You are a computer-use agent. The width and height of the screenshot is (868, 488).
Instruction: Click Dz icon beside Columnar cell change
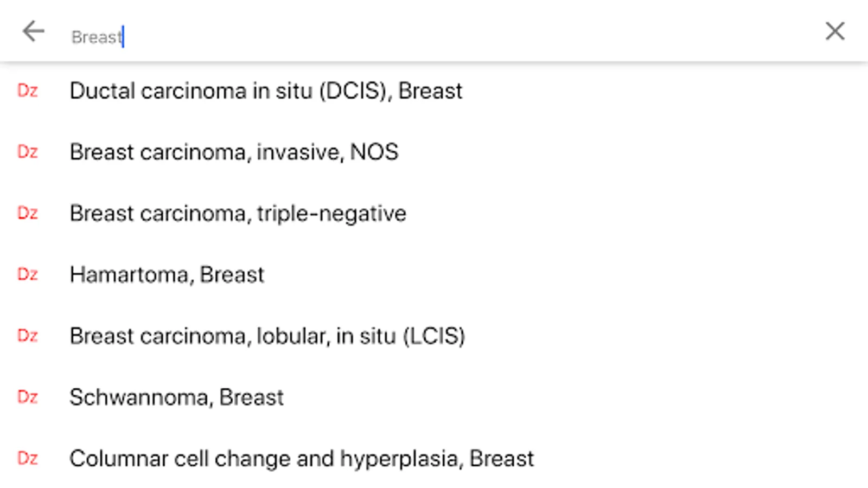(28, 458)
